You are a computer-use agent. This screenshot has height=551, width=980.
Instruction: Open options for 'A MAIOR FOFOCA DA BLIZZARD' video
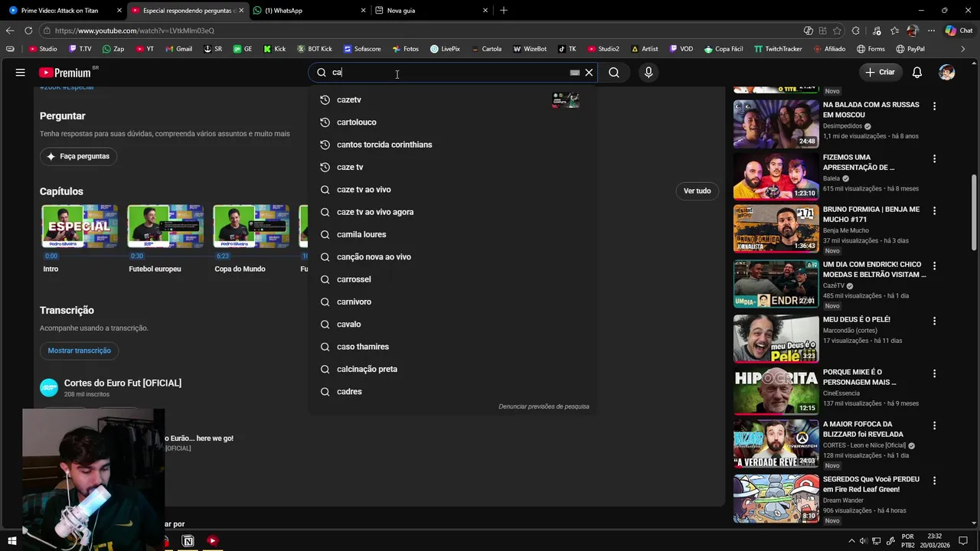click(934, 425)
